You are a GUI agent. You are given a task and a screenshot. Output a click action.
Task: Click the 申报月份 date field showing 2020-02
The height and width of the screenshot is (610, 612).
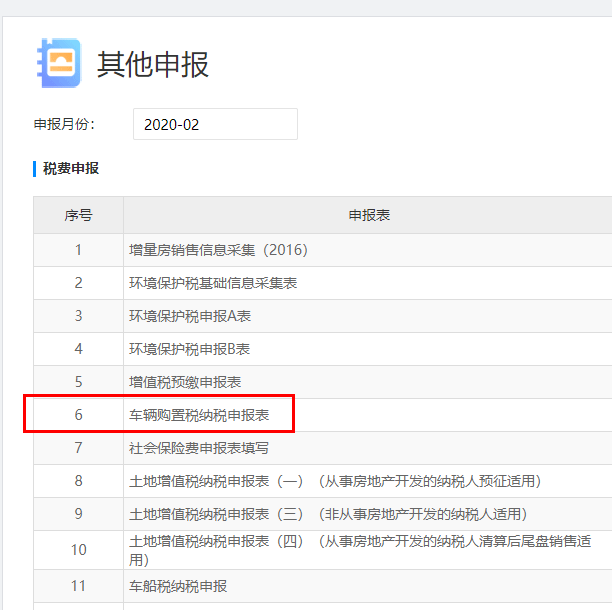point(215,124)
